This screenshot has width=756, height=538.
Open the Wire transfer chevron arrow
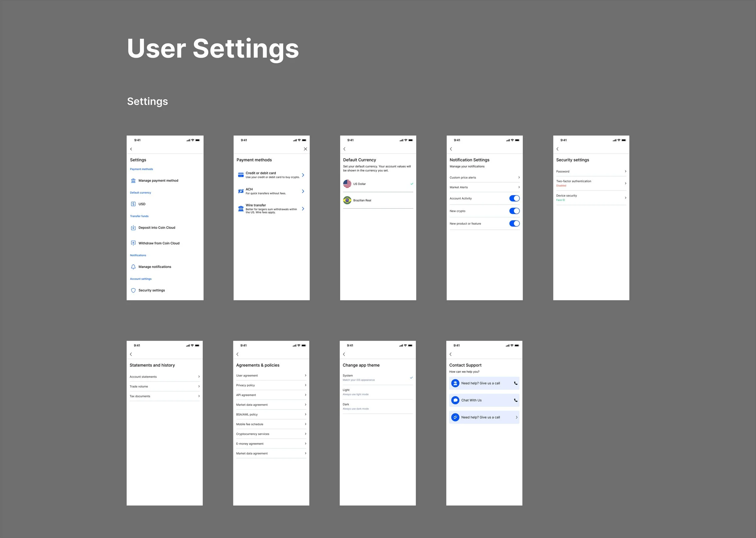[x=303, y=209]
